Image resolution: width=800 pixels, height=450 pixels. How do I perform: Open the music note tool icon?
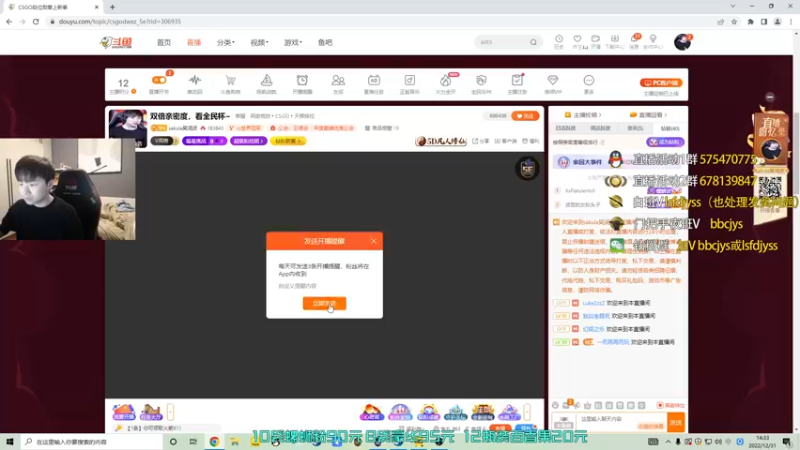[x=410, y=80]
